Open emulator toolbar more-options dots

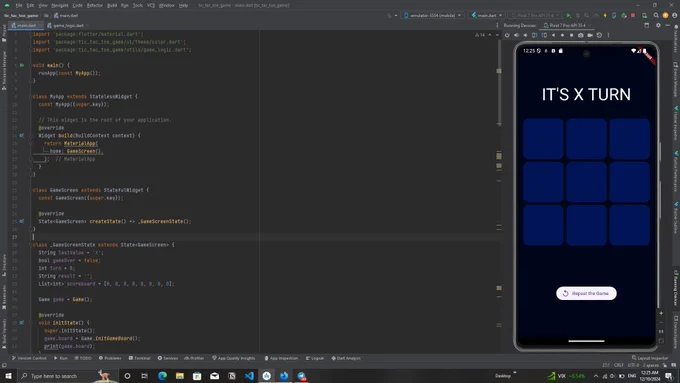(x=608, y=35)
